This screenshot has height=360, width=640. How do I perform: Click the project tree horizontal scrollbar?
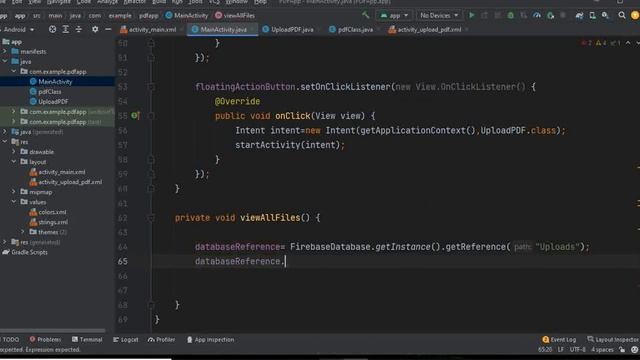53,331
